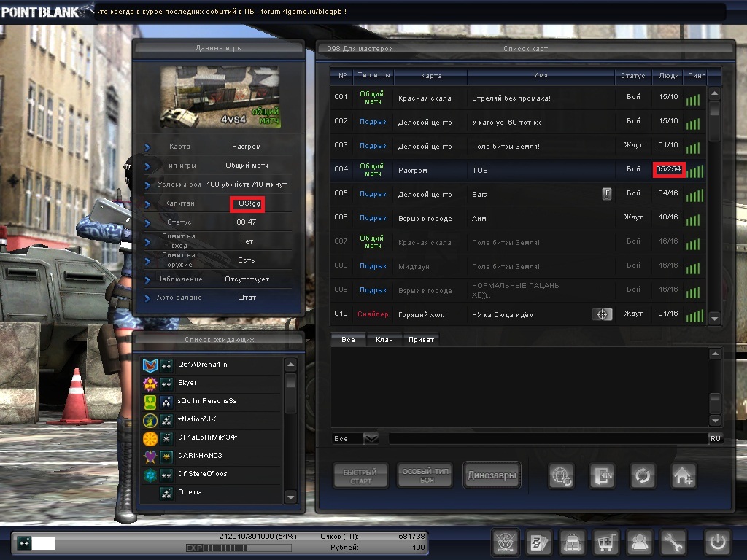Click the 'Особый тип боя' button
The image size is (747, 560).
(425, 475)
